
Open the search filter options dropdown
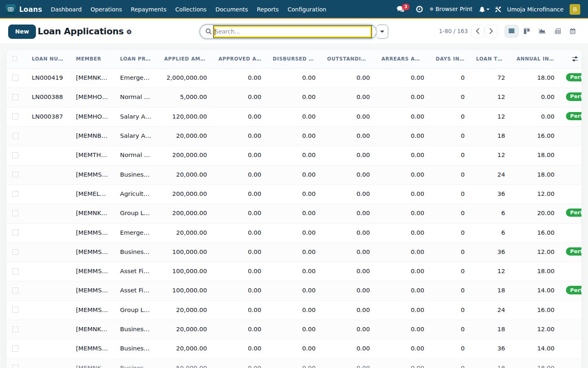click(382, 31)
